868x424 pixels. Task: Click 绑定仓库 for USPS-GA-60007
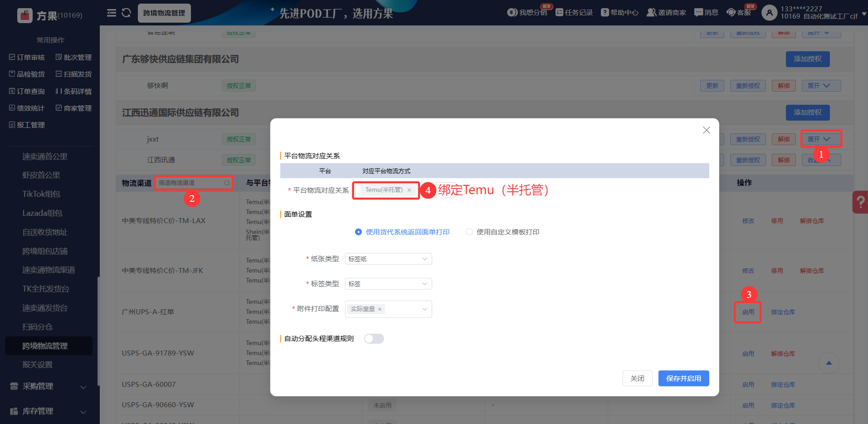click(783, 385)
